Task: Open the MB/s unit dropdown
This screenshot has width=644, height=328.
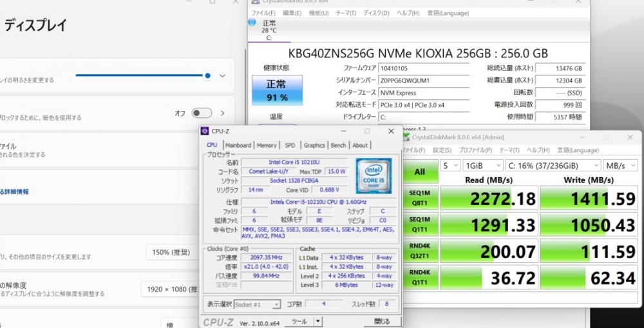Action: click(x=620, y=166)
